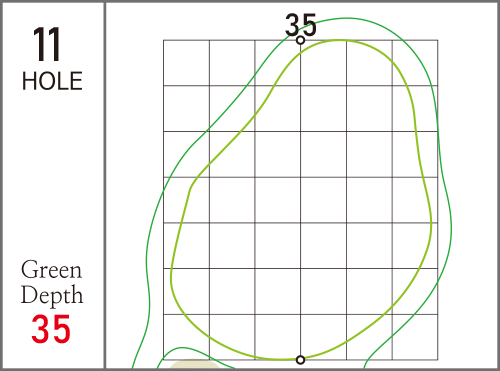Click the top-right cell of the grid
500x371 pixels.
(415, 63)
